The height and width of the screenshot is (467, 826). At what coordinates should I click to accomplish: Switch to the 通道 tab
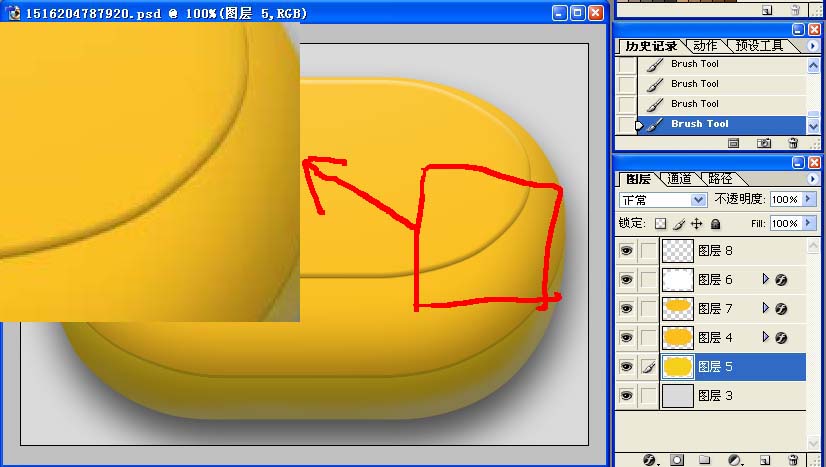(x=679, y=179)
